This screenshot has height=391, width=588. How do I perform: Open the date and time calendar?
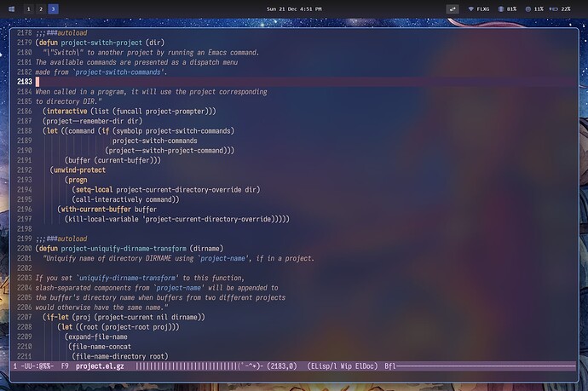[293, 9]
